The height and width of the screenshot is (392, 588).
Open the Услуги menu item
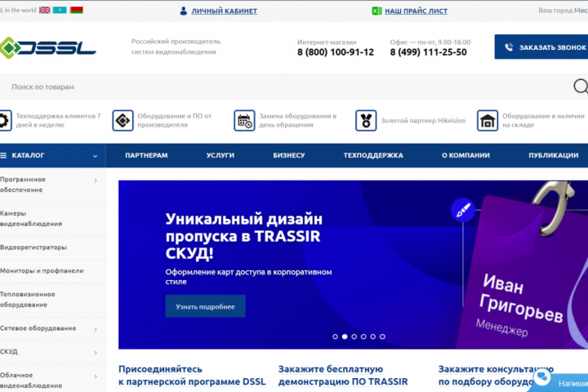click(220, 155)
